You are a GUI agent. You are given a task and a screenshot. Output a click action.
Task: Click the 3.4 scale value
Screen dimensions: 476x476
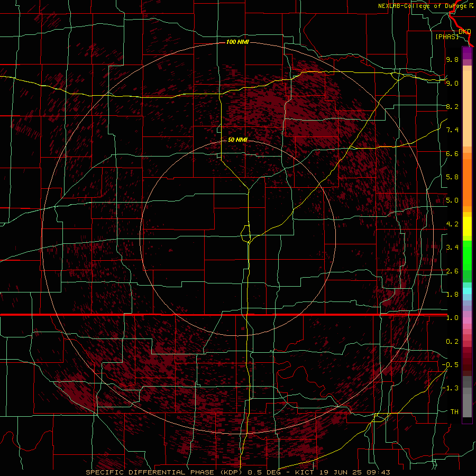point(452,248)
